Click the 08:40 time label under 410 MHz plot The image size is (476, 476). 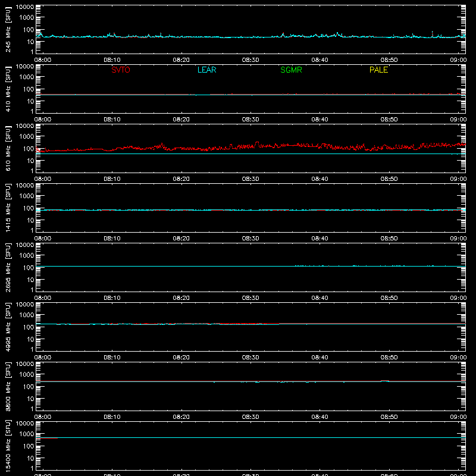tap(320, 120)
